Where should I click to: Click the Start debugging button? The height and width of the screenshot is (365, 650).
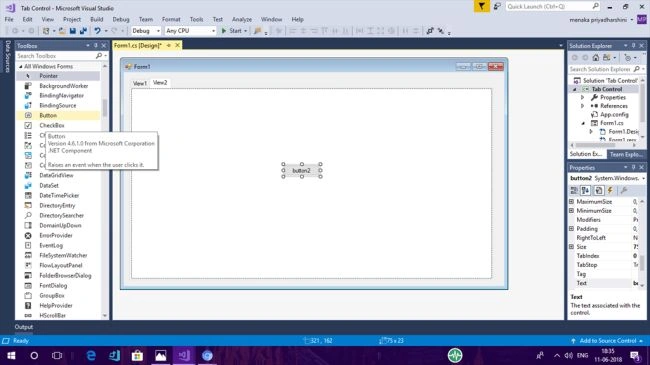point(234,31)
